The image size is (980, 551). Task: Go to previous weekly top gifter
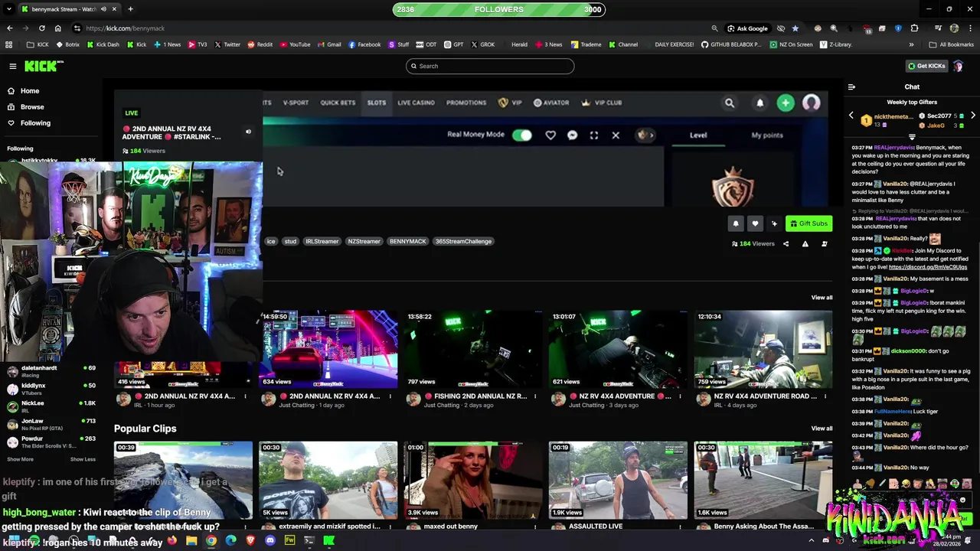[851, 116]
